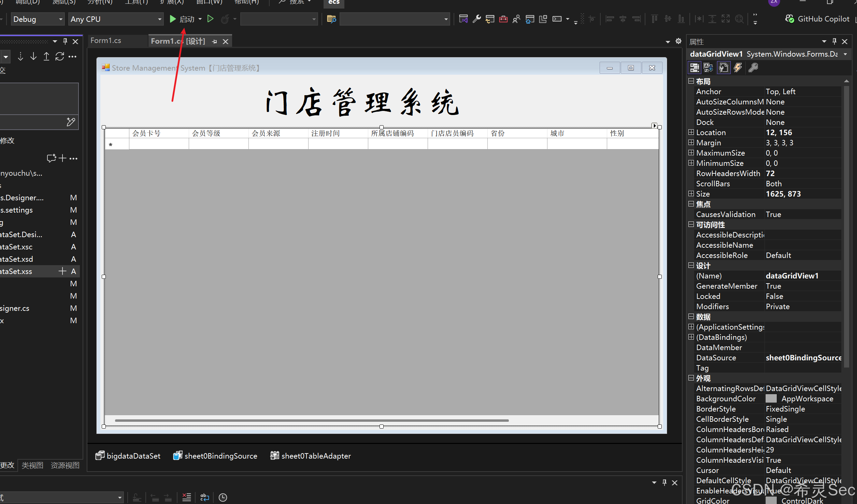Sort properties alphabetically with A-Z icon
Viewport: 857px width, 504px height.
pyautogui.click(x=708, y=68)
